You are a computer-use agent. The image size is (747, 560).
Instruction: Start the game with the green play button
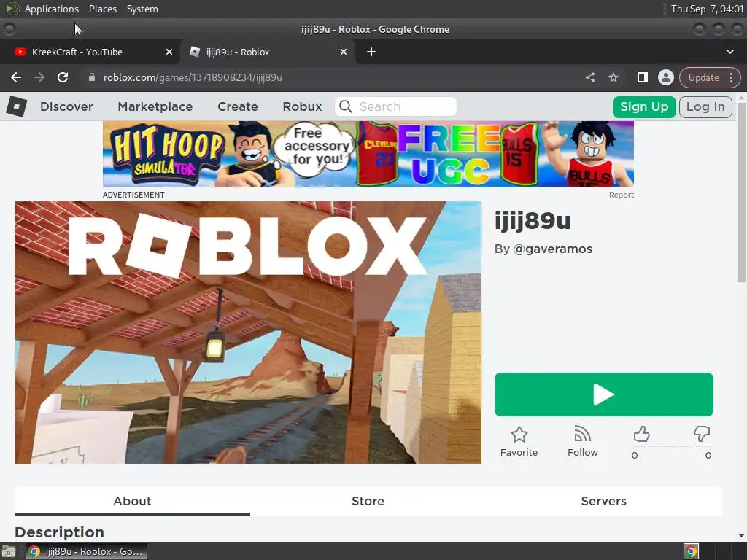pos(603,394)
